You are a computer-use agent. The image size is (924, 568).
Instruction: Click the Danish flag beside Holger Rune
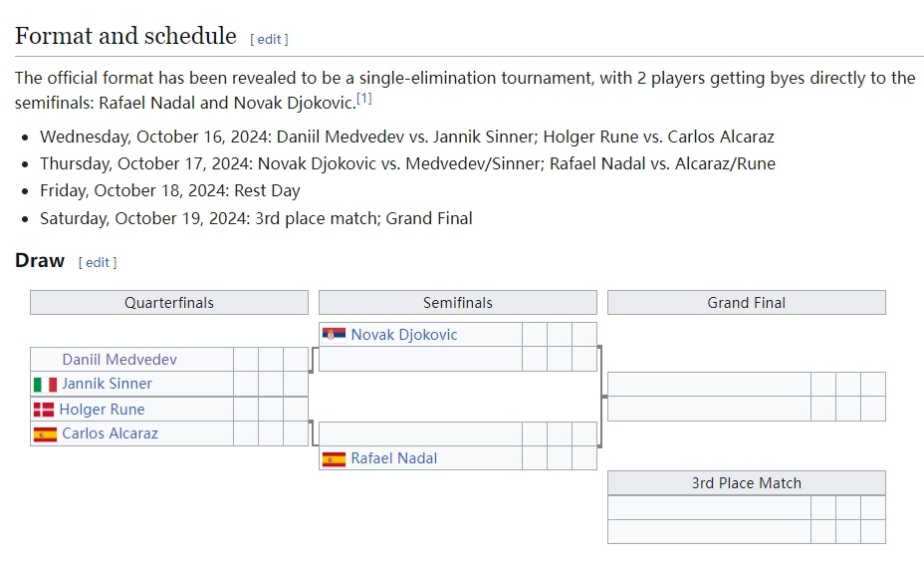[44, 410]
